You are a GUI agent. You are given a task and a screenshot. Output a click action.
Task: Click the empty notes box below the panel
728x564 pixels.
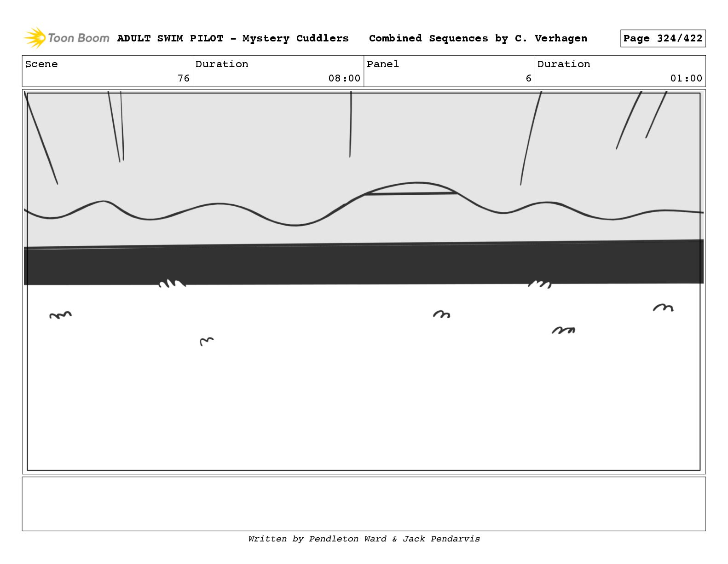point(364,504)
